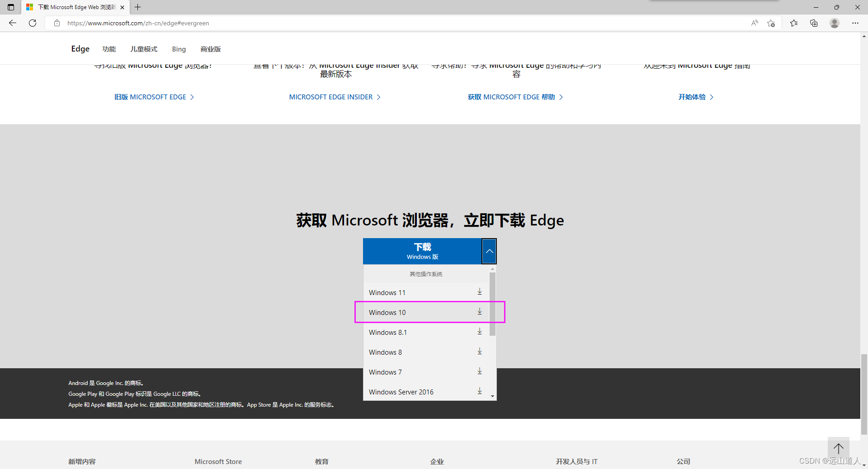
Task: Click the 公司 footer heading
Action: pyautogui.click(x=683, y=461)
